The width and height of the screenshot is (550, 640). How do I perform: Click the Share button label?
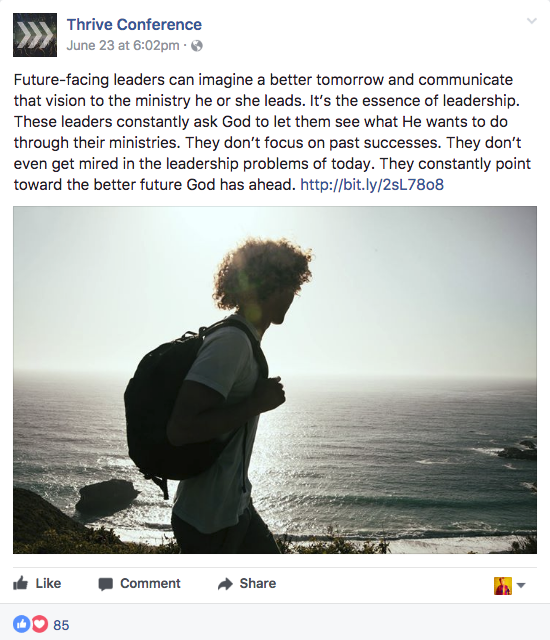click(258, 583)
